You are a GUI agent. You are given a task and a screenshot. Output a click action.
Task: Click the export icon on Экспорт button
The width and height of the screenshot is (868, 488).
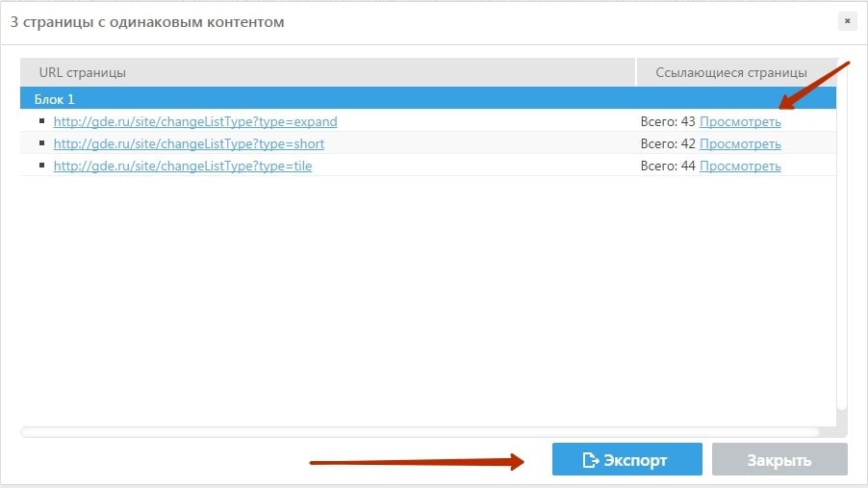click(x=591, y=460)
